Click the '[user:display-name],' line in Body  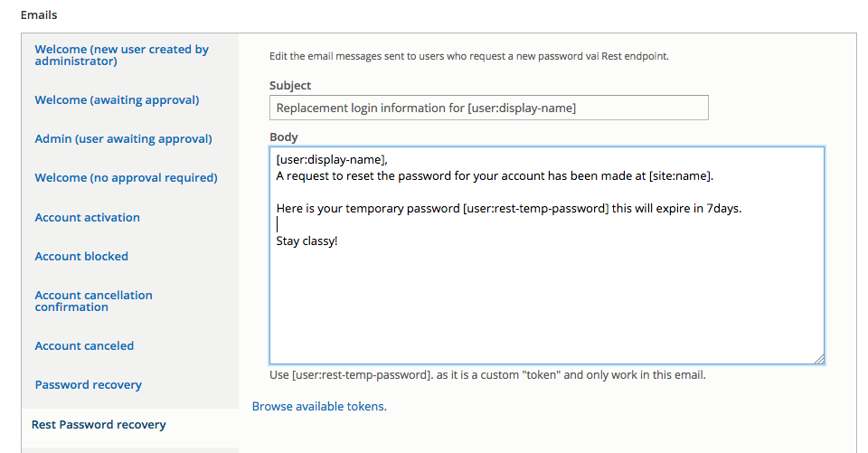332,159
